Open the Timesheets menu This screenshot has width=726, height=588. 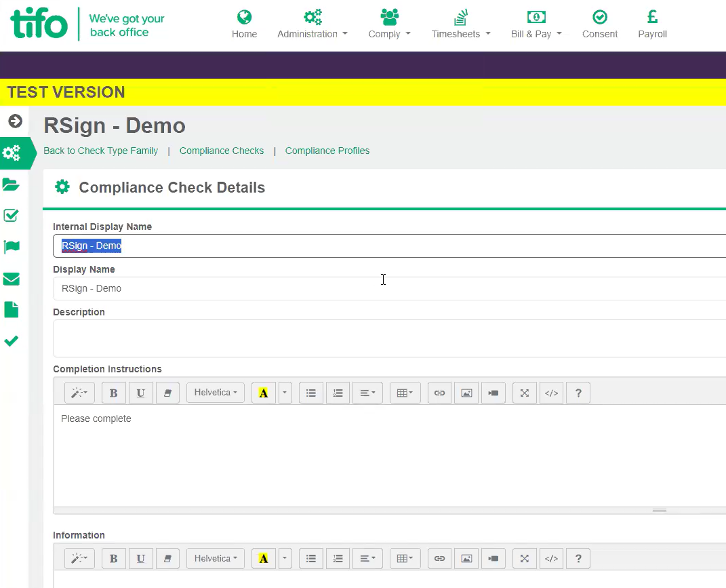(461, 24)
